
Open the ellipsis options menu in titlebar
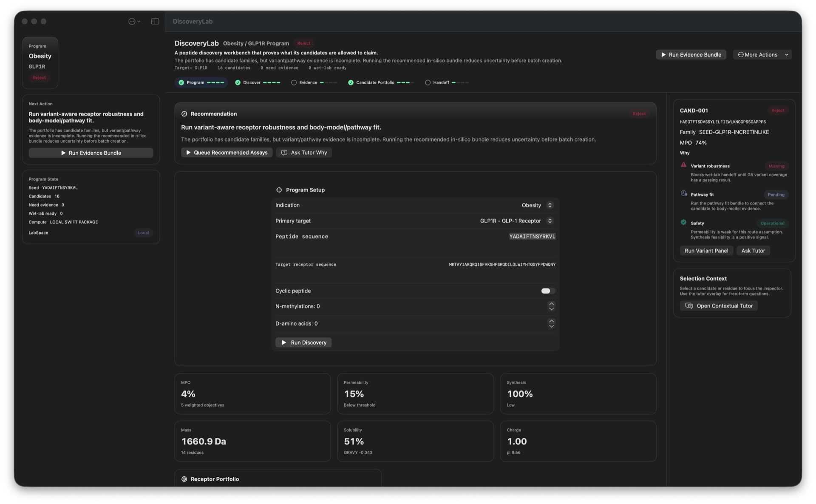pyautogui.click(x=134, y=21)
